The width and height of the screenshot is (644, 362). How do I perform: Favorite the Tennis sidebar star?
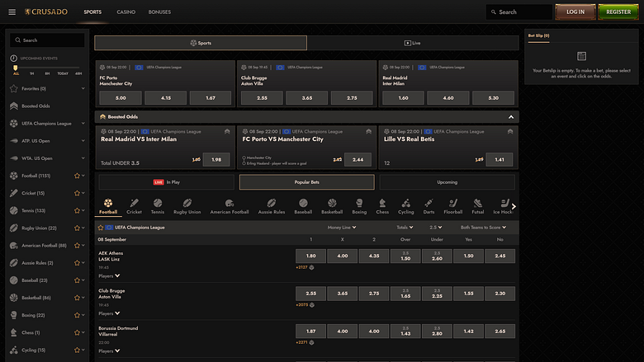coord(77,211)
